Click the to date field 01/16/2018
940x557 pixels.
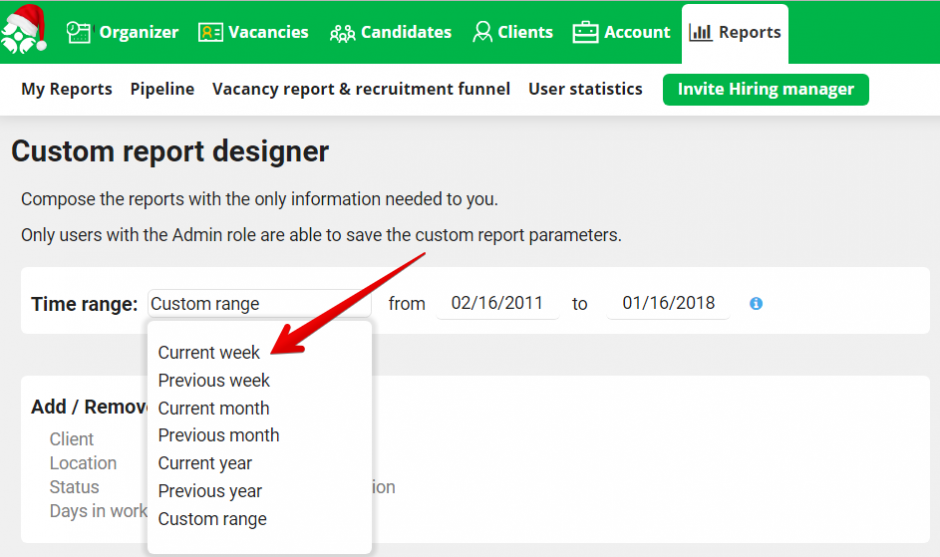pos(668,303)
